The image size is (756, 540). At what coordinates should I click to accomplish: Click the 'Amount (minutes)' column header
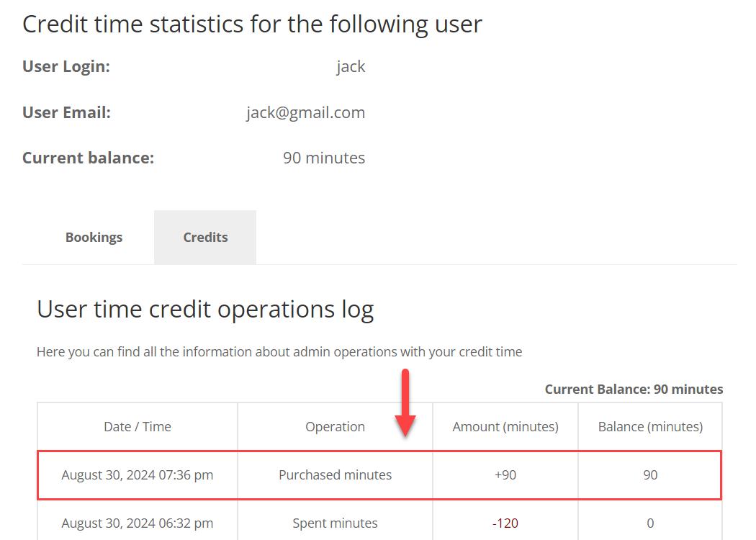coord(505,427)
